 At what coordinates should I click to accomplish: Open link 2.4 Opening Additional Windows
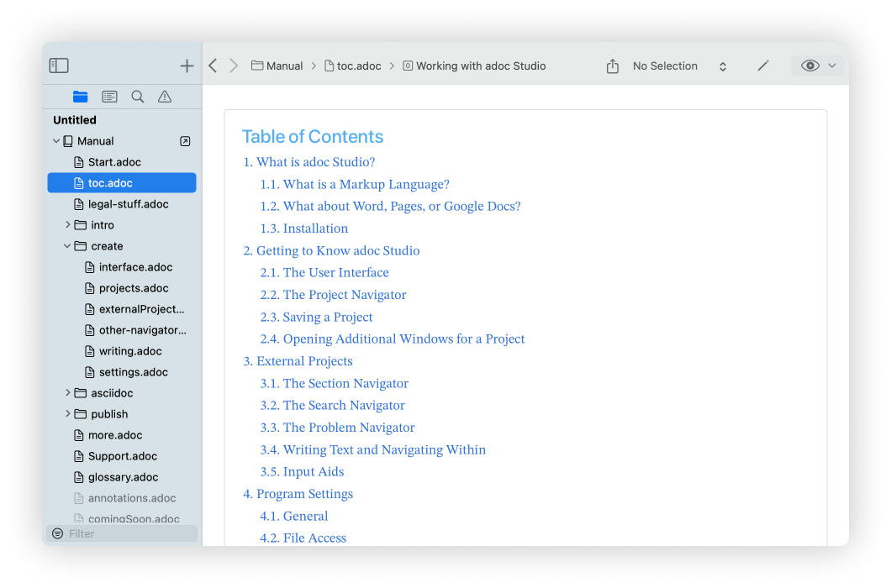393,339
